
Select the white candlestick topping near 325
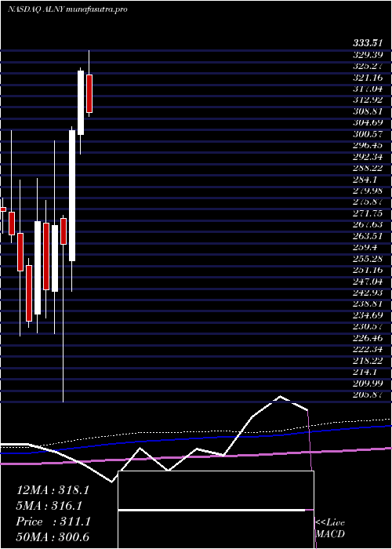[x=81, y=103]
